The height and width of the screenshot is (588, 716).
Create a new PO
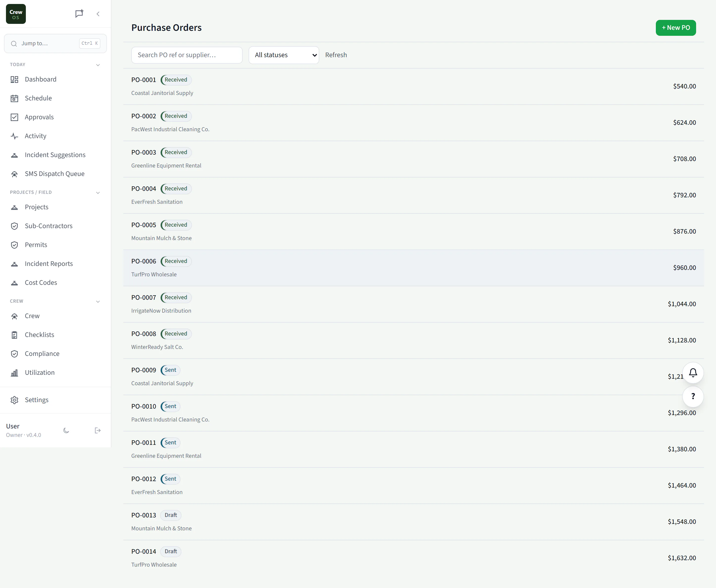pyautogui.click(x=676, y=28)
